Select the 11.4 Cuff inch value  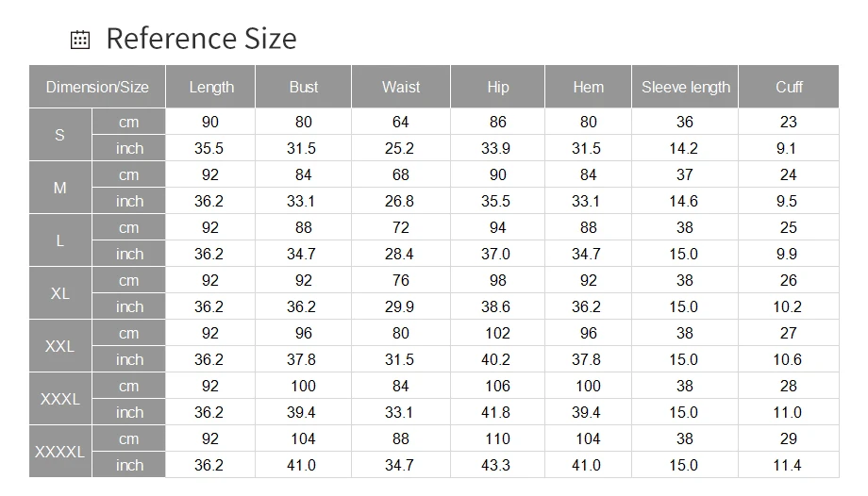[787, 465]
